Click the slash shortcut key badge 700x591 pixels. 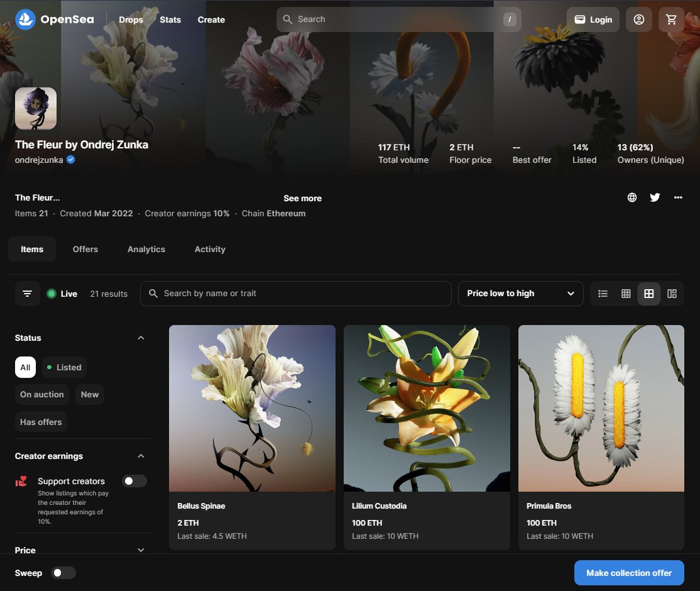coord(510,19)
